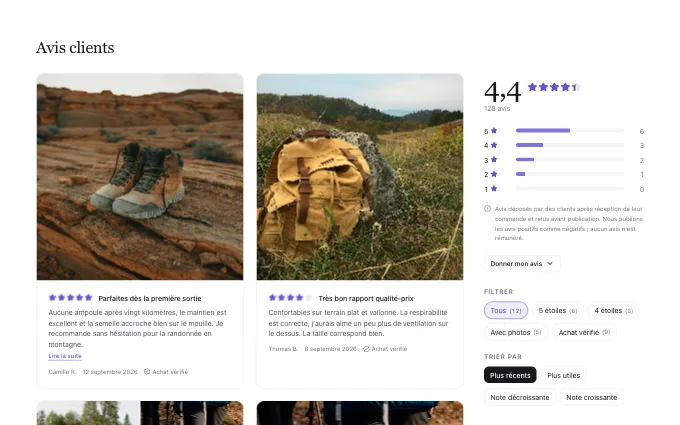The image size is (680, 425).
Task: Click the chevron in Donner mon avis
Action: pos(550,264)
